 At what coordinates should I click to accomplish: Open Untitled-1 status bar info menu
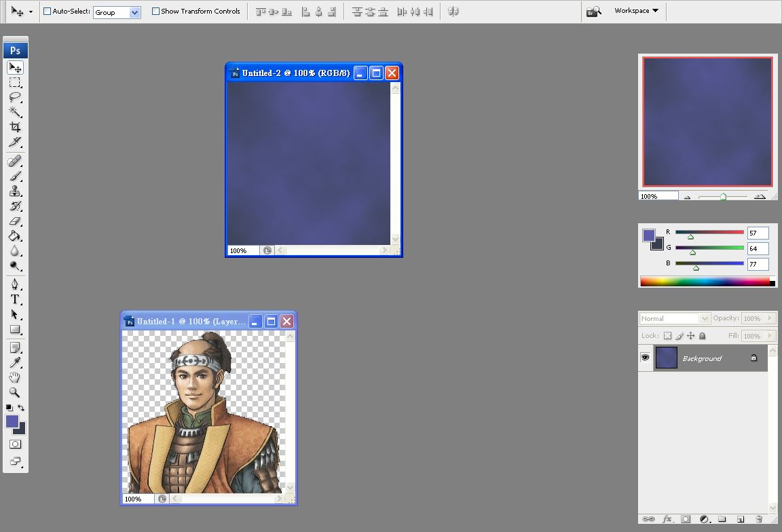tap(162, 499)
